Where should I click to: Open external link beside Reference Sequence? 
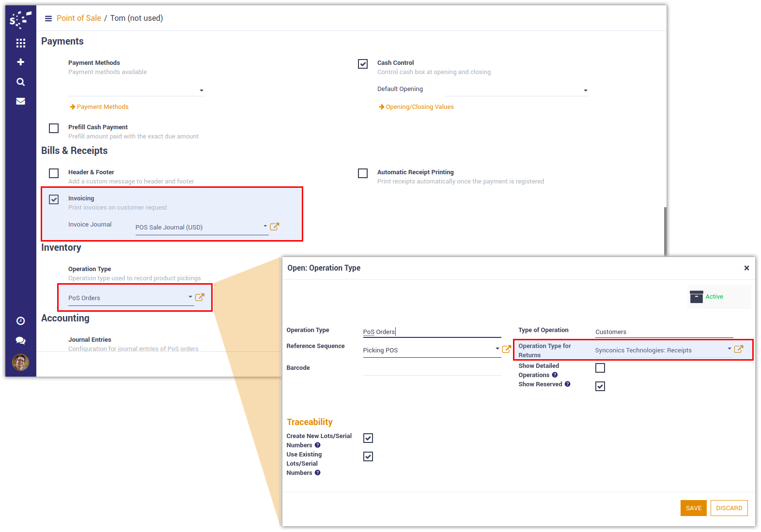[507, 349]
